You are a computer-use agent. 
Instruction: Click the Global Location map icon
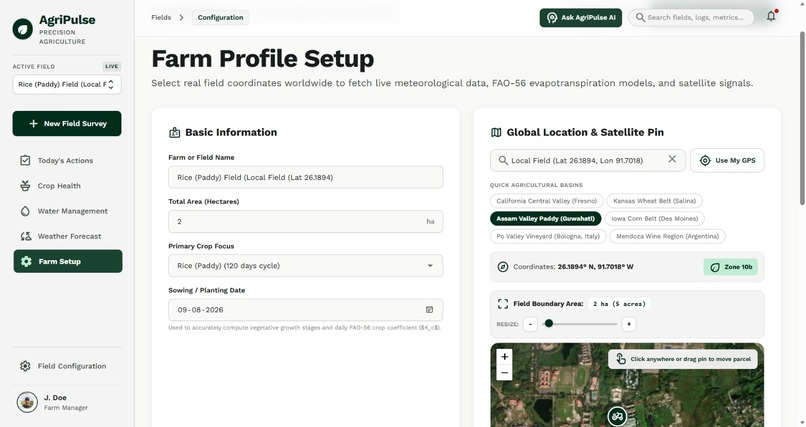click(x=496, y=133)
